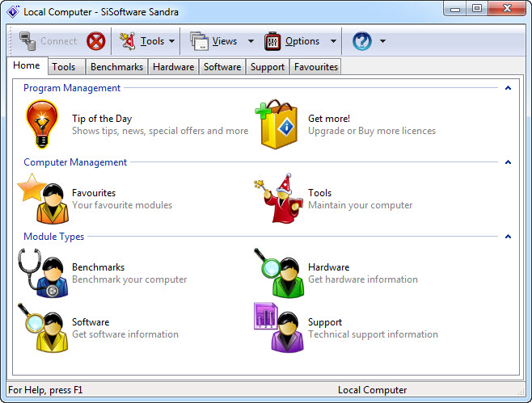Image resolution: width=532 pixels, height=403 pixels.
Task: Click the Tools module title in Computer Management
Action: tap(319, 193)
